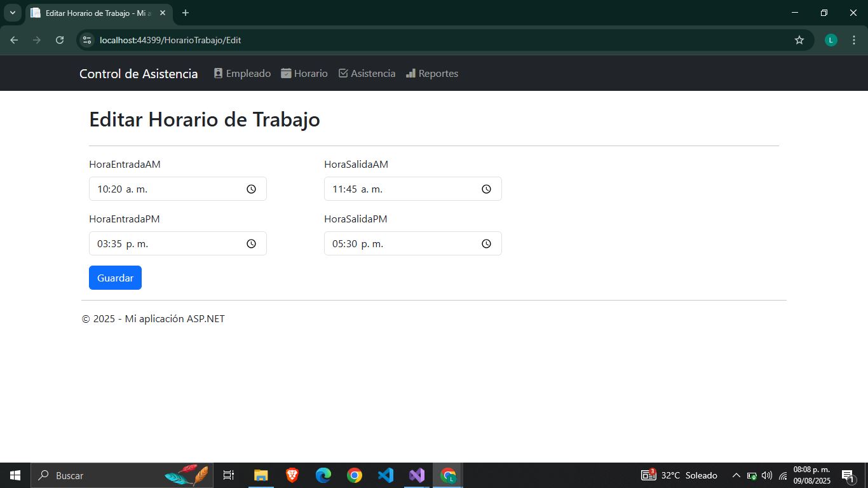Open Asistencia navigation item
Viewport: 868px width, 488px height.
point(367,74)
